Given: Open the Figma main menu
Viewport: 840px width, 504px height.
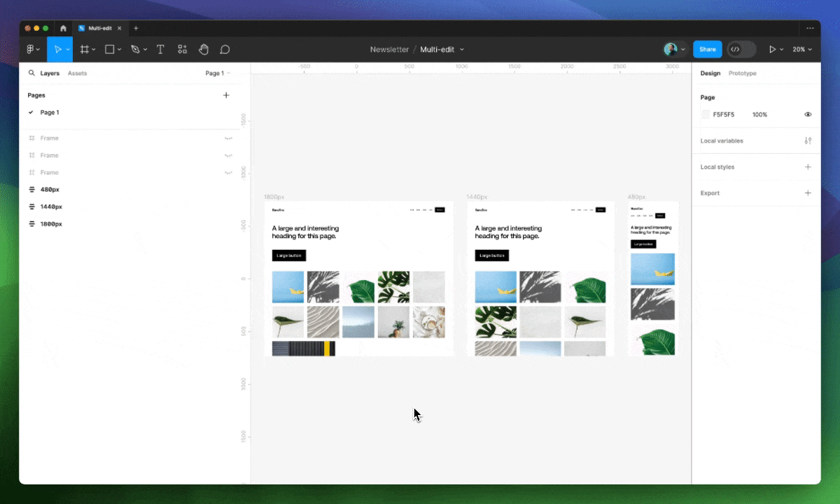Looking at the screenshot, I should pyautogui.click(x=32, y=50).
